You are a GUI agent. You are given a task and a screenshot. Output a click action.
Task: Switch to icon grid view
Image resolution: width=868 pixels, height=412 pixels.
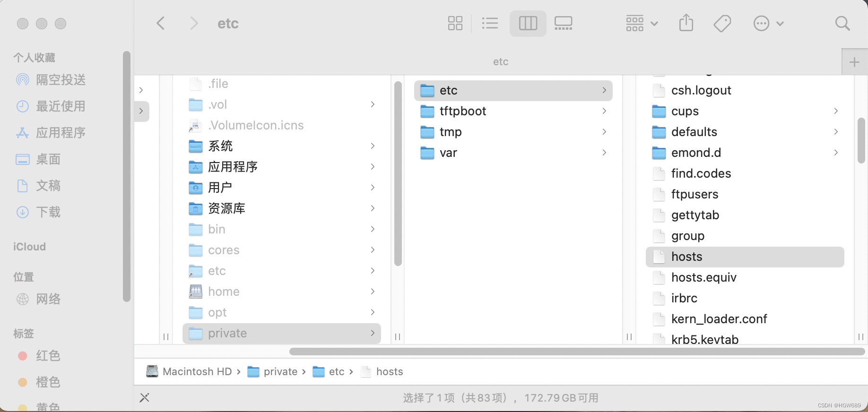(455, 23)
